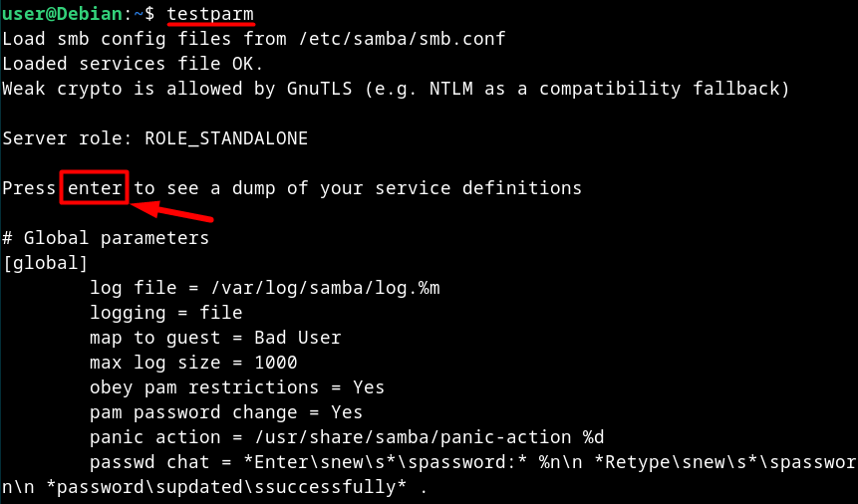Click the underlined testparm command
Viewport: 858px width, 504px height.
pos(209,14)
